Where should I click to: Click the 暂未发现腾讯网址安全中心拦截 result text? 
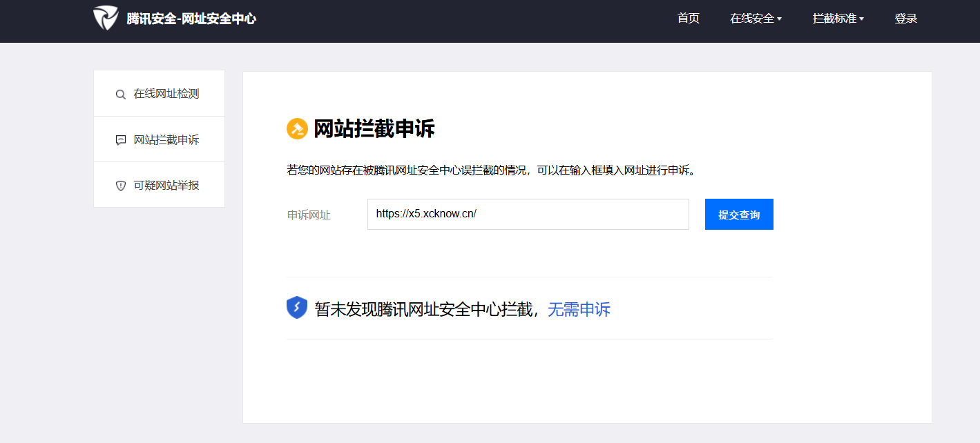(x=424, y=309)
